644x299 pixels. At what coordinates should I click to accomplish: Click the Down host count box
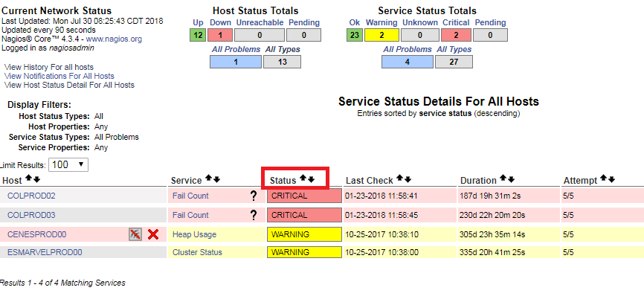pos(220,34)
